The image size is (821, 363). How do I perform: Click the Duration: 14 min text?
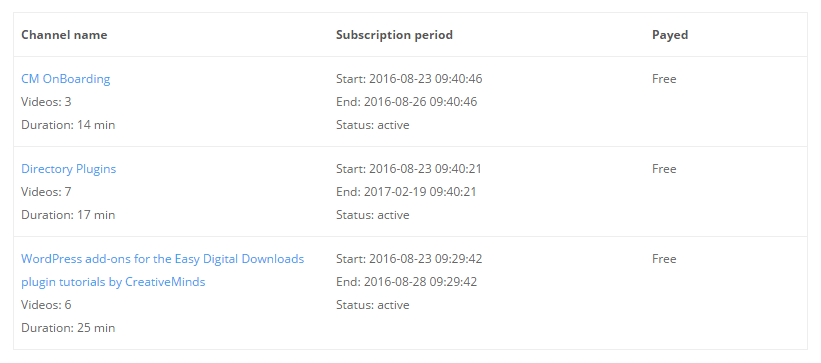click(x=68, y=125)
